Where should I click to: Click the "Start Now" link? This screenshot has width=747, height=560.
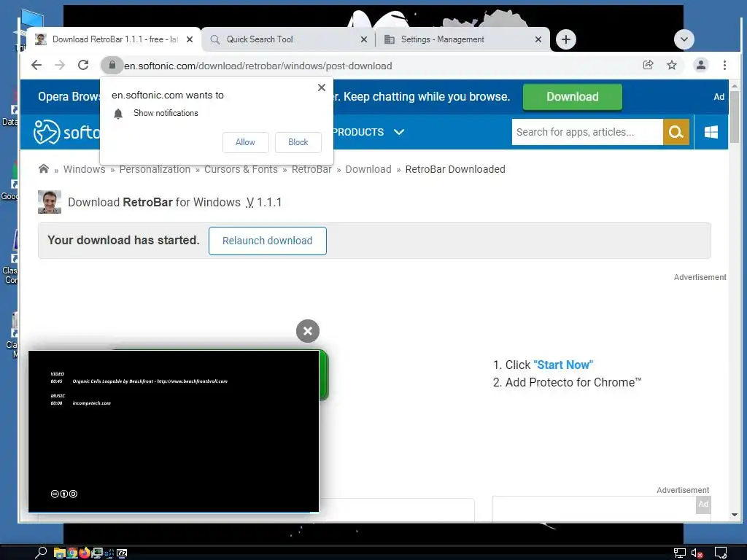pyautogui.click(x=563, y=365)
